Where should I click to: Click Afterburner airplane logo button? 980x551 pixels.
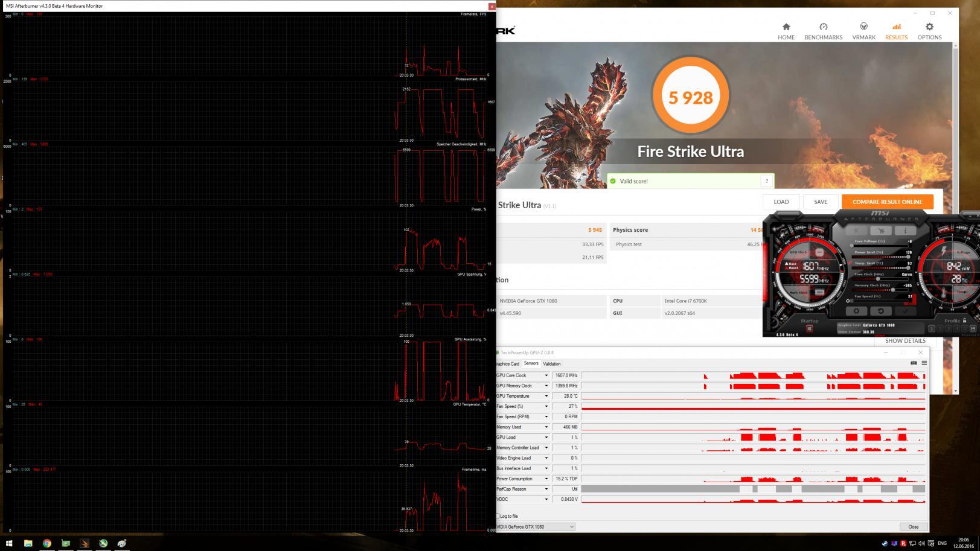[881, 231]
